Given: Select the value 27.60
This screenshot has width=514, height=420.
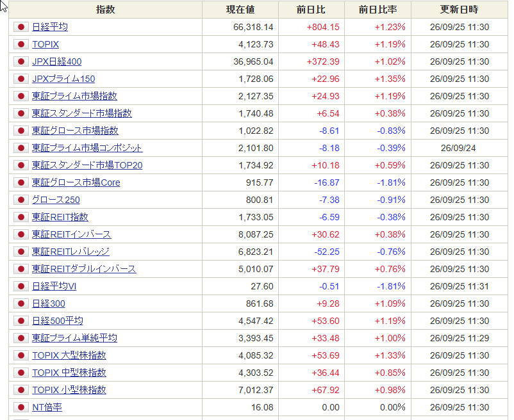Looking at the screenshot, I should (x=262, y=287).
